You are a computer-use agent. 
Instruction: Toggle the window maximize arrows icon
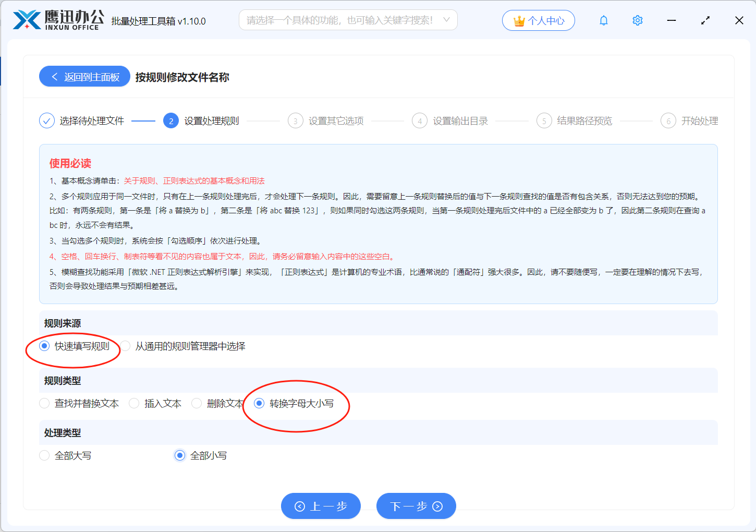tap(705, 20)
